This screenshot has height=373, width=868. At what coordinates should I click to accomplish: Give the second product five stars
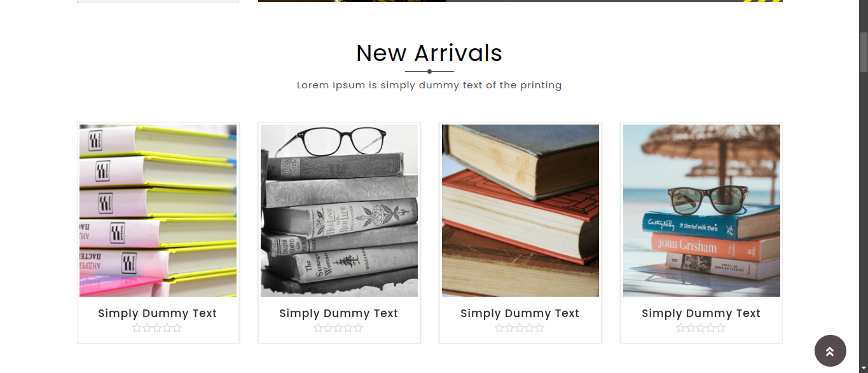pyautogui.click(x=359, y=328)
